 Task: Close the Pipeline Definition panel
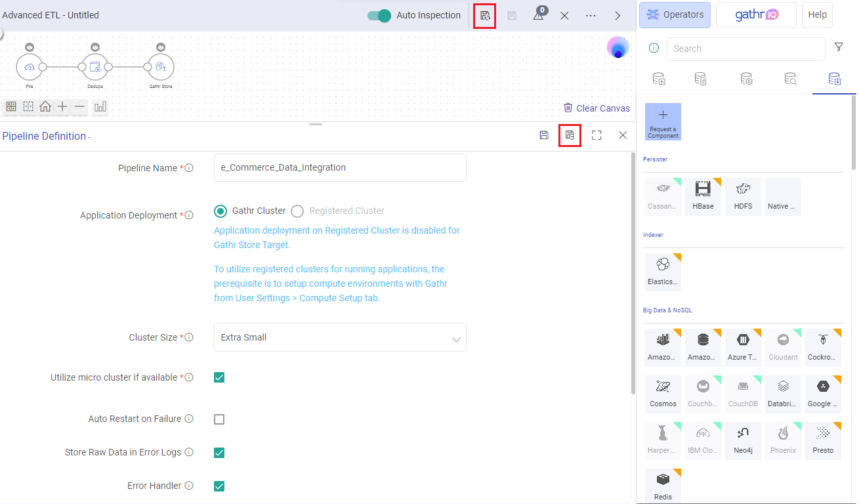[623, 135]
